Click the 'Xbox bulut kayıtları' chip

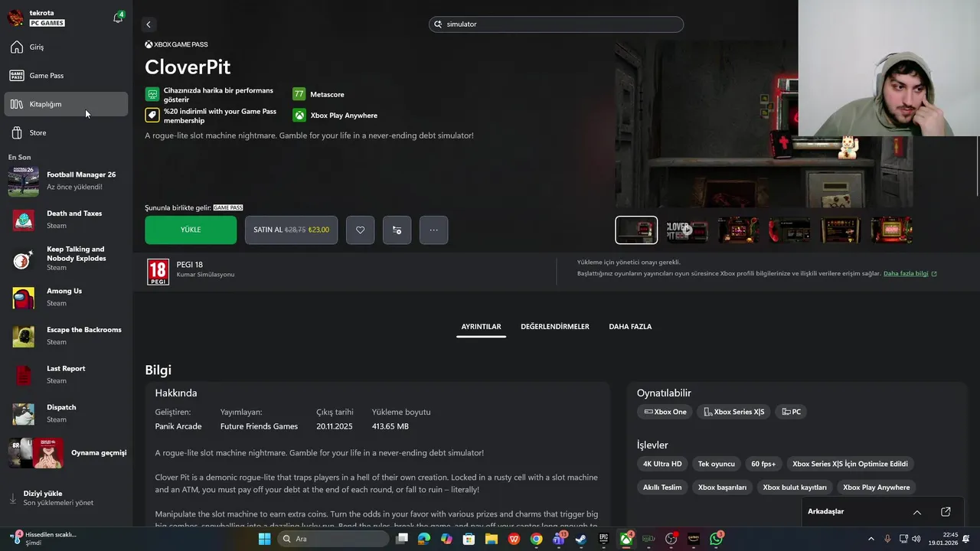795,487
